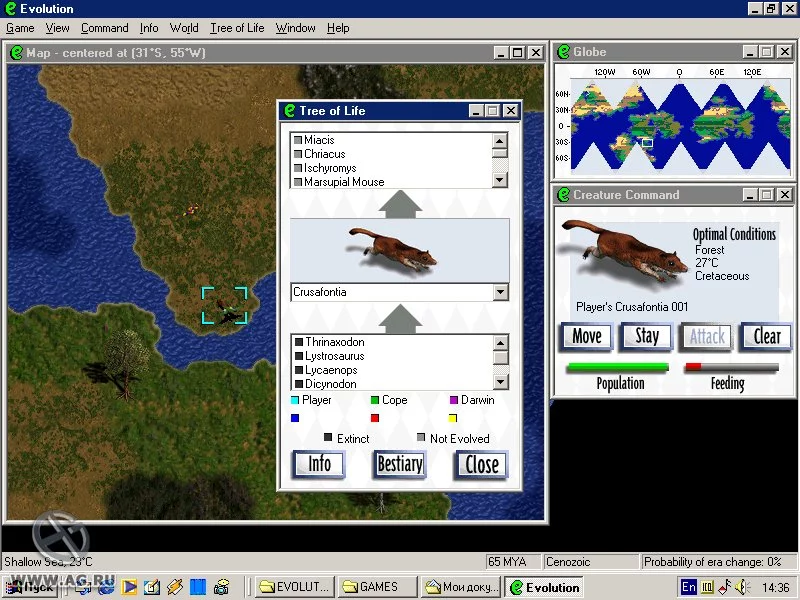
Task: Open the World menu
Action: (184, 28)
